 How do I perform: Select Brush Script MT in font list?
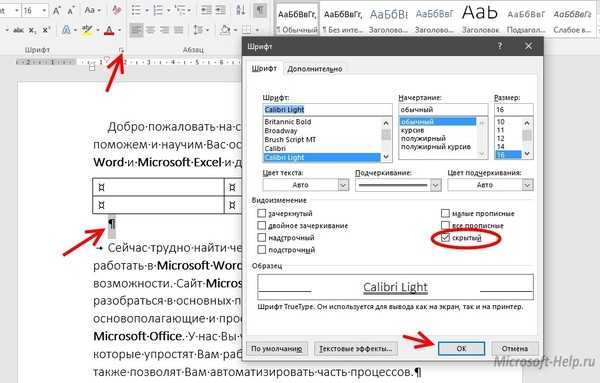[x=290, y=140]
